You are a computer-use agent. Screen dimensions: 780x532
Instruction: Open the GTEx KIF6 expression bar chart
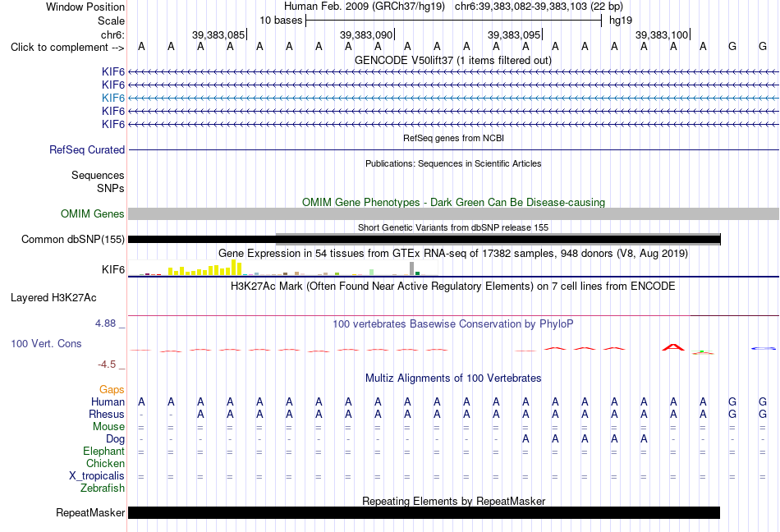click(282, 268)
